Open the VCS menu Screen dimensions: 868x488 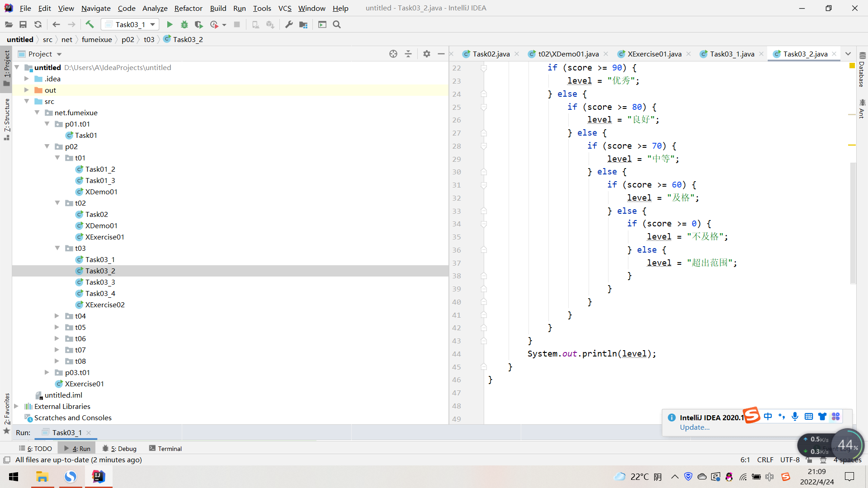[x=285, y=8]
